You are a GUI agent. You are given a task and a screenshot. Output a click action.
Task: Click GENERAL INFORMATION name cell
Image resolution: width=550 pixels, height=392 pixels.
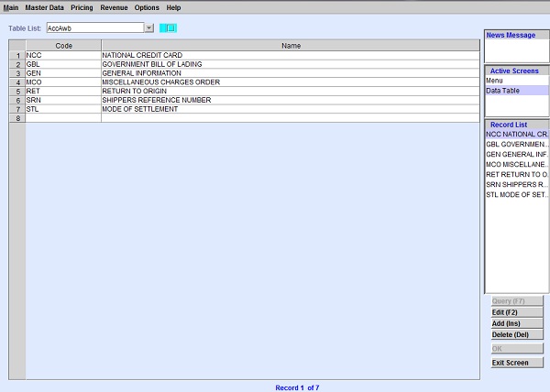[x=291, y=73]
